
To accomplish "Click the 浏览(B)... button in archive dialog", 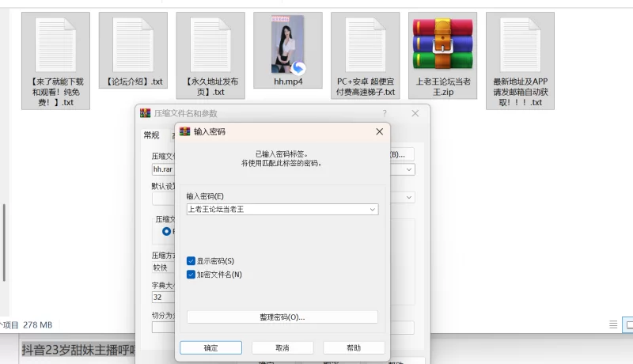I will (402, 154).
